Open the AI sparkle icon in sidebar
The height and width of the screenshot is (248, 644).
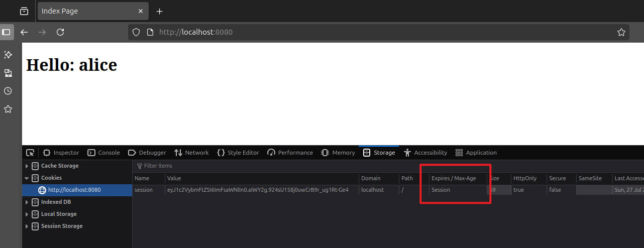pos(8,55)
